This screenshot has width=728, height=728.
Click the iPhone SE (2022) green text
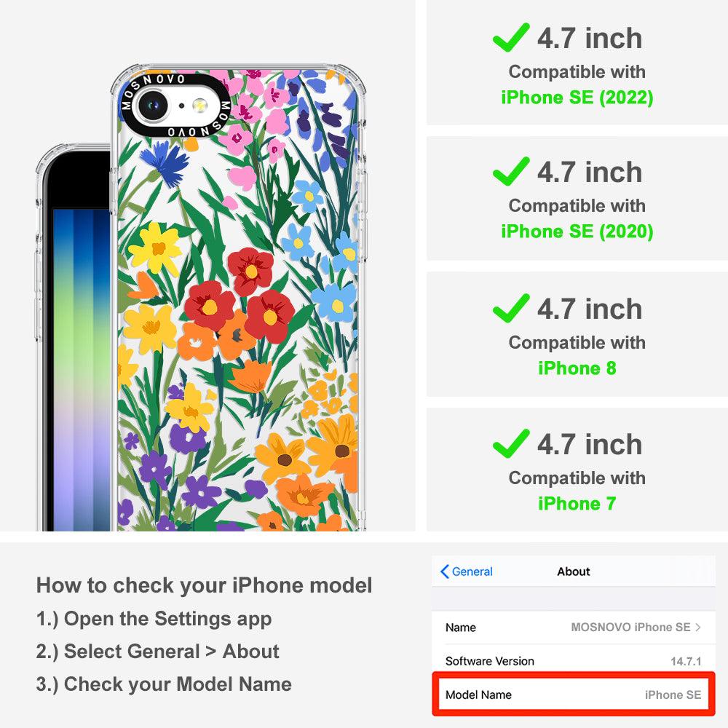(x=577, y=98)
